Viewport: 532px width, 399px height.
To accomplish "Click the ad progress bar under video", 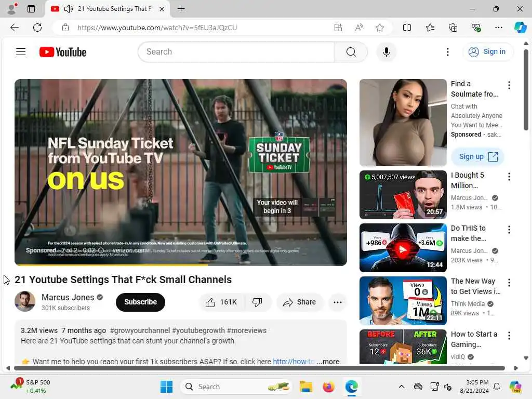I will click(180, 265).
